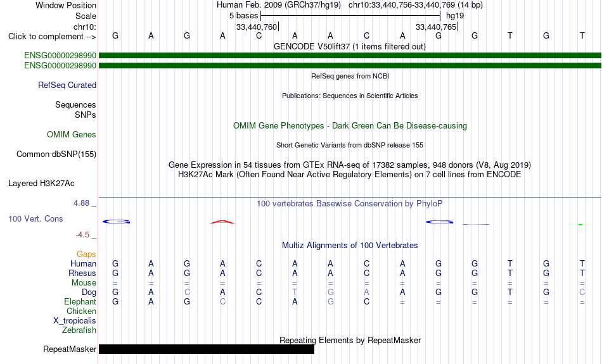This screenshot has width=602, height=364.
Task: Select the Common dbSNP(155) track label
Action: [56, 154]
